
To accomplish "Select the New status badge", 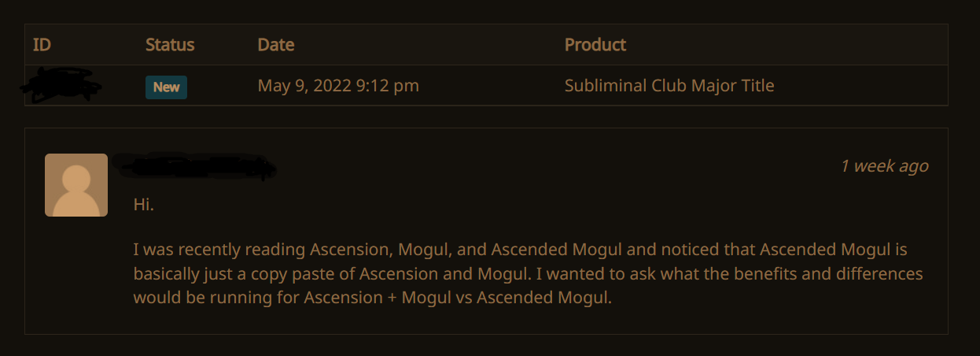I will [166, 87].
